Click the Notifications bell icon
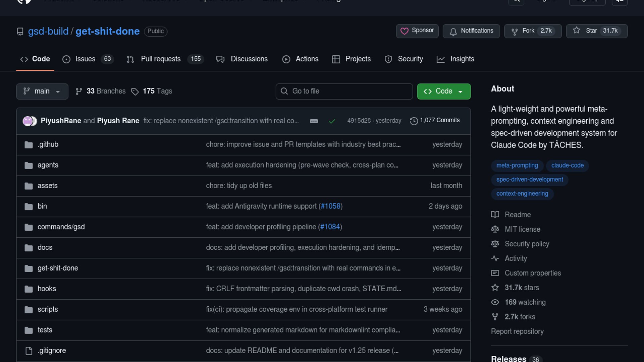 (x=453, y=32)
